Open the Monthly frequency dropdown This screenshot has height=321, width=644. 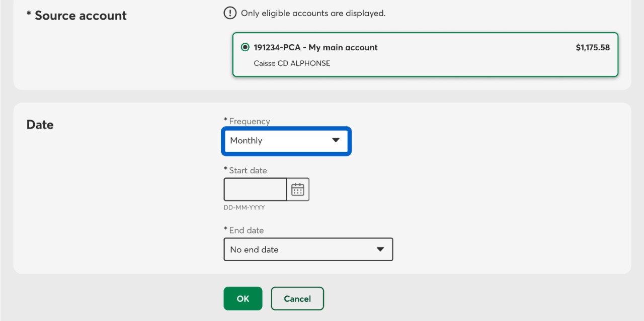(285, 141)
